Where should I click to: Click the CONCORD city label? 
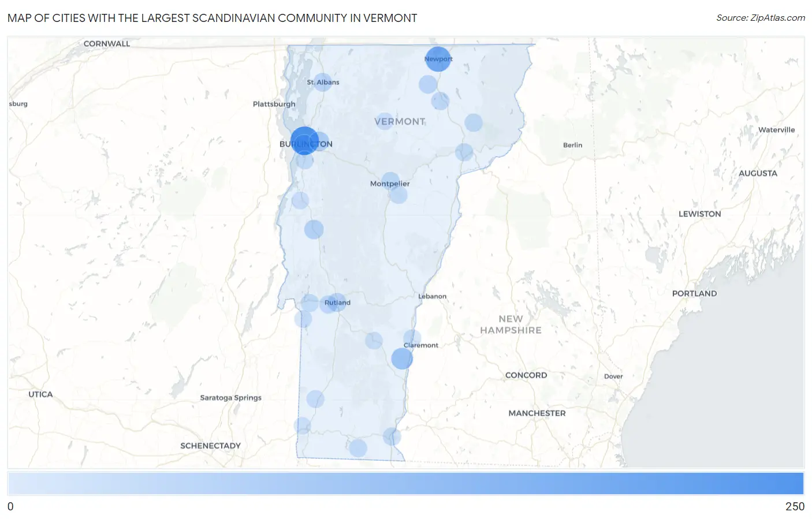click(526, 375)
